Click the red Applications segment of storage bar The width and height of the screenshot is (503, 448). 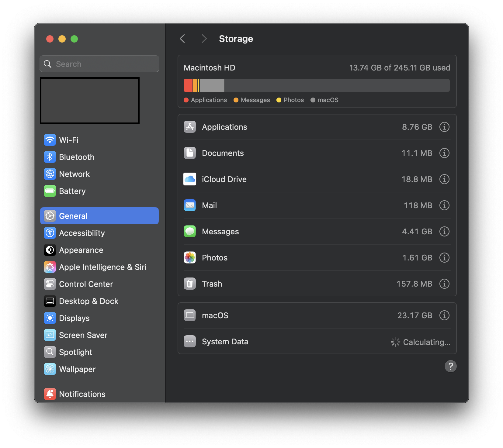click(x=188, y=85)
